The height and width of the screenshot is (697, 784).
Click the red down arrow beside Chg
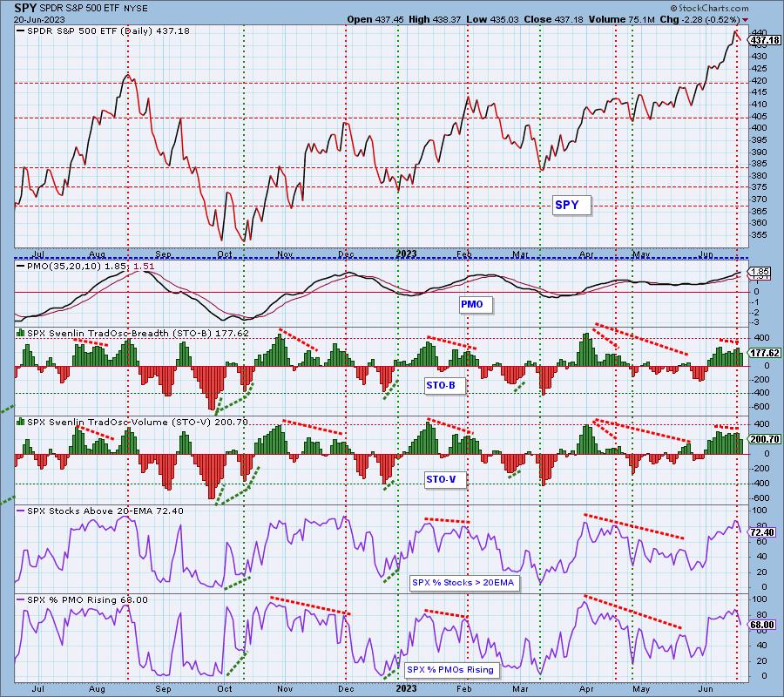[x=746, y=20]
